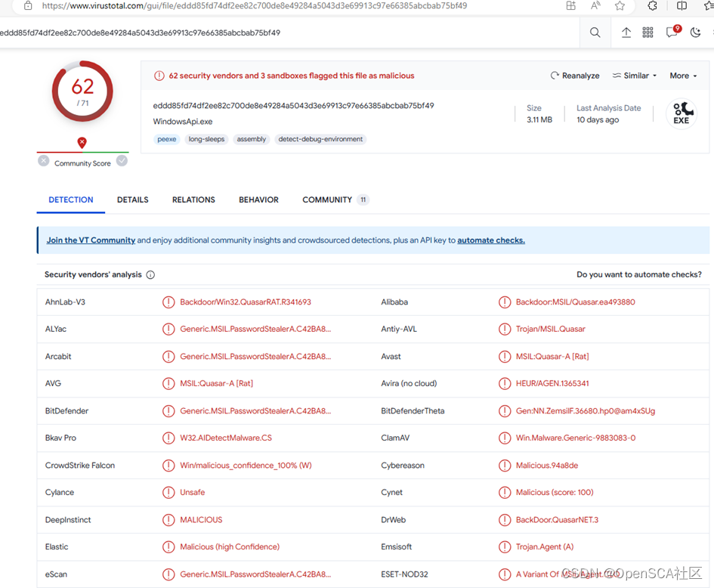Viewport: 714px width, 588px height.
Task: Open the BEHAVIOR tab
Action: click(258, 200)
